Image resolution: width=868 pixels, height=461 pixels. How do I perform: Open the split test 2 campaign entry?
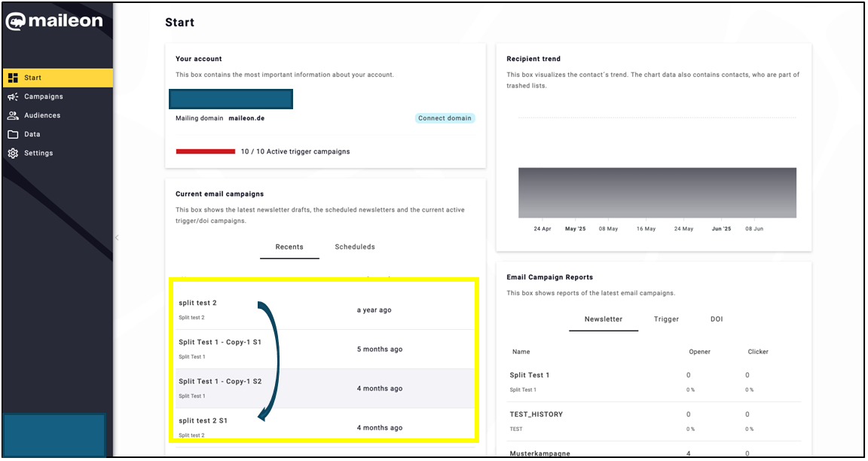[198, 303]
